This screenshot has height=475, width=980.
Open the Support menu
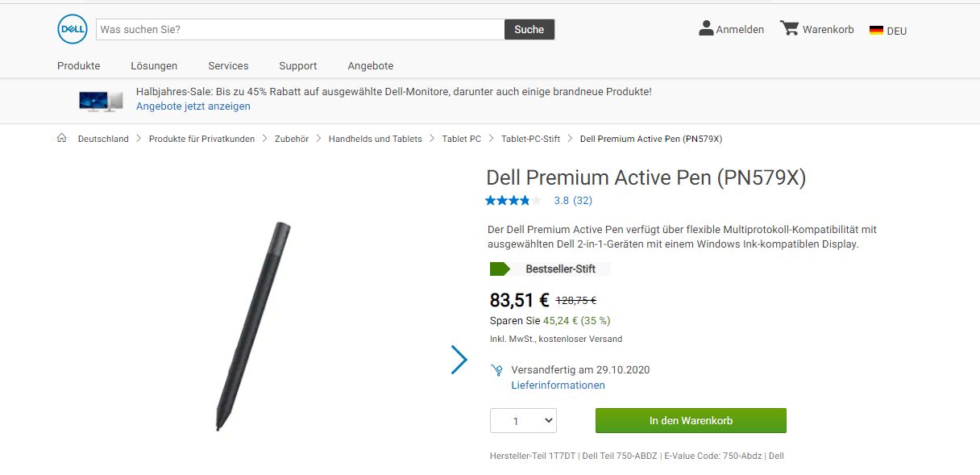tap(297, 65)
